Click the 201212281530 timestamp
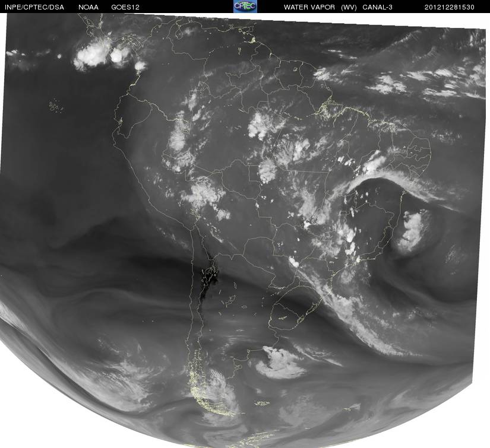 (450, 7)
